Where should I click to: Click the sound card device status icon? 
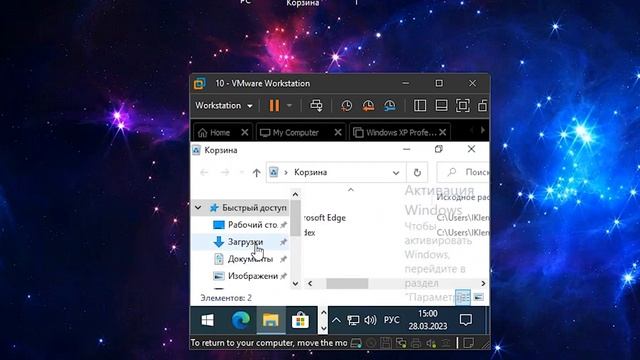[431, 343]
